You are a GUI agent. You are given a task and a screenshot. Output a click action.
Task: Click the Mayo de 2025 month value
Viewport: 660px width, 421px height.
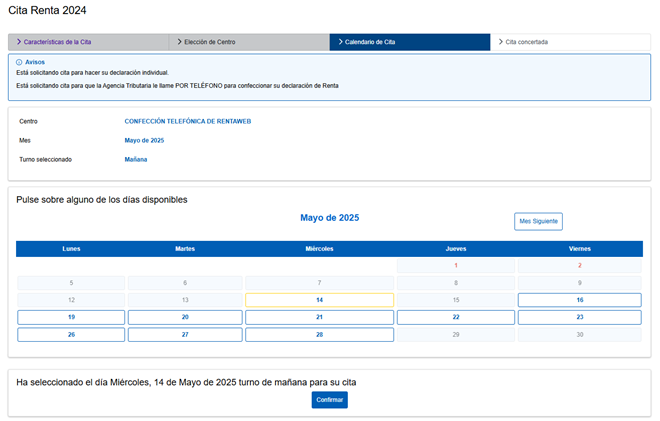(144, 140)
